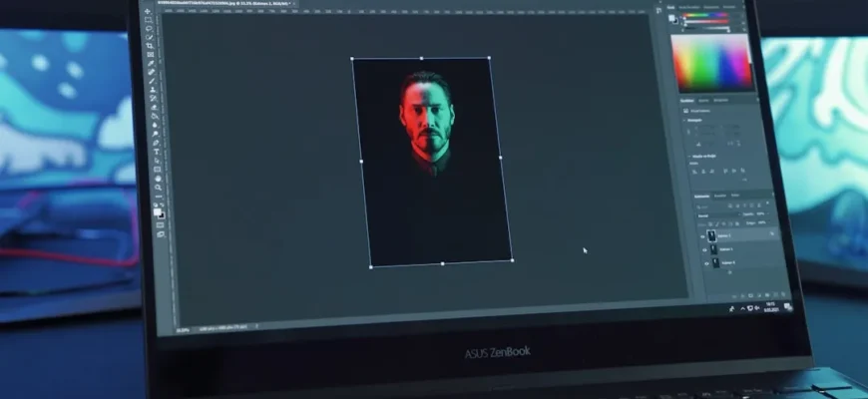Switch to the Layers (Katmanlar) tab

click(x=702, y=196)
